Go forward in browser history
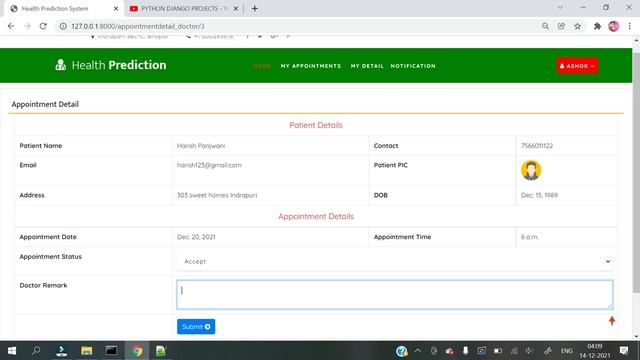This screenshot has height=360, width=640. [x=27, y=26]
